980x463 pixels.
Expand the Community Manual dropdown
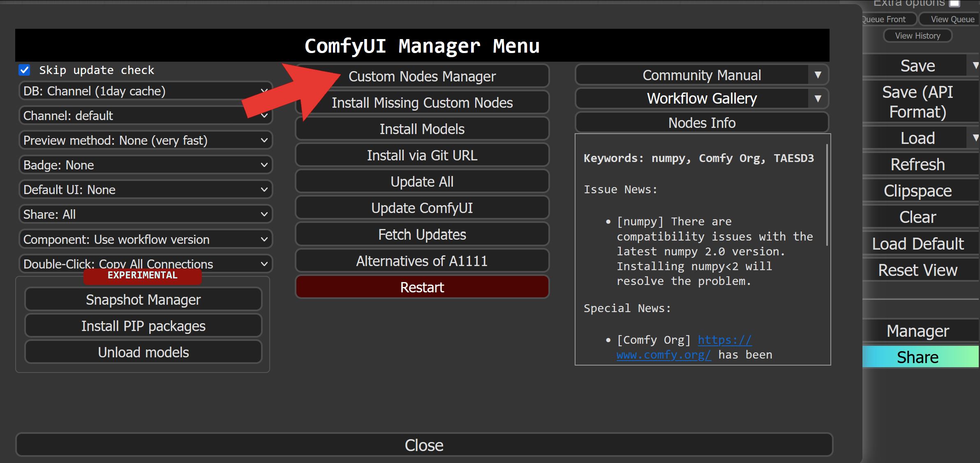click(x=818, y=74)
